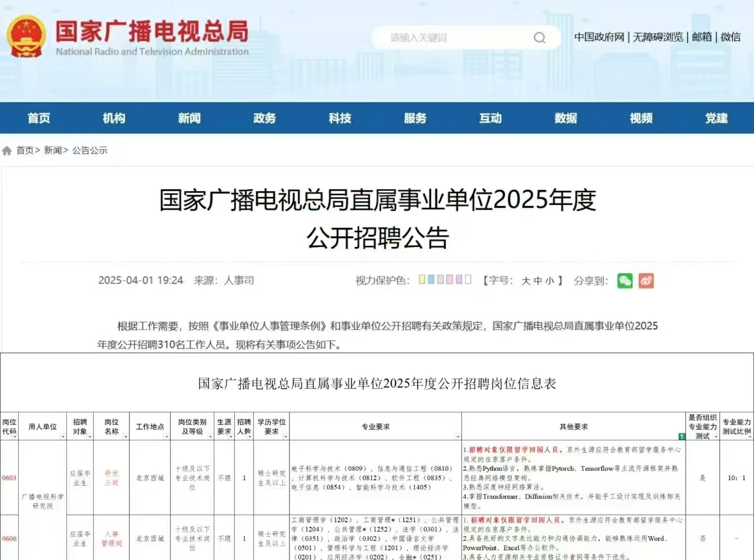The height and width of the screenshot is (560, 754).
Task: Go to 公告公示 in the breadcrumb trail
Action: tap(90, 150)
